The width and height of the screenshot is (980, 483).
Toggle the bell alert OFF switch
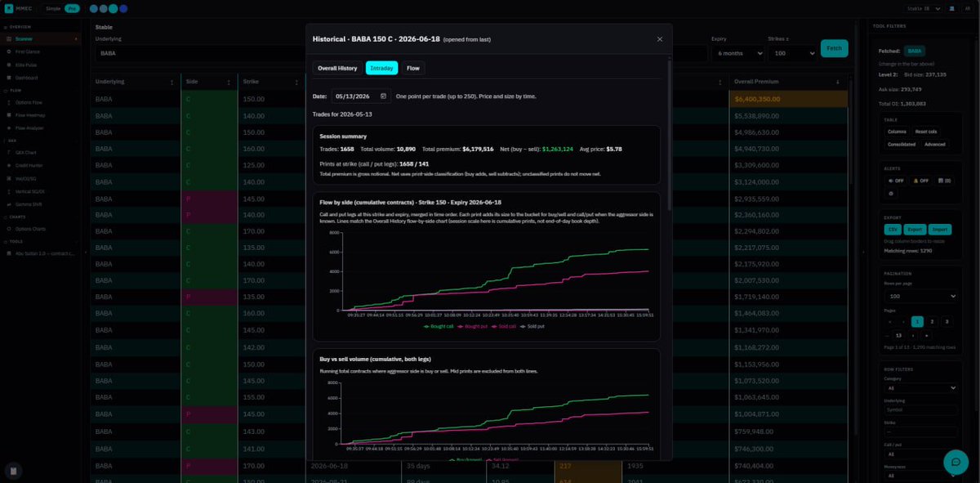click(920, 181)
